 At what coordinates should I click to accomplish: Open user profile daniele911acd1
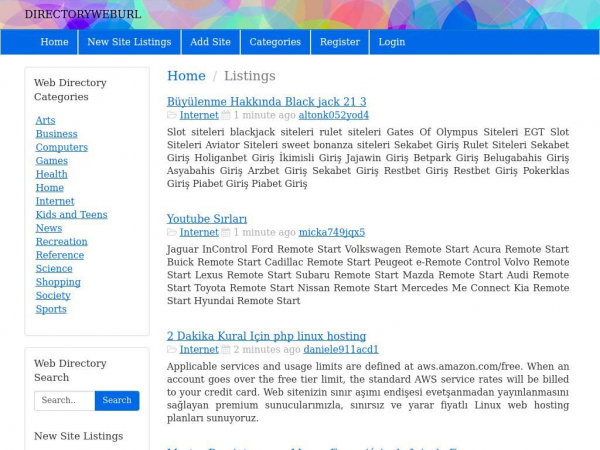click(x=341, y=349)
